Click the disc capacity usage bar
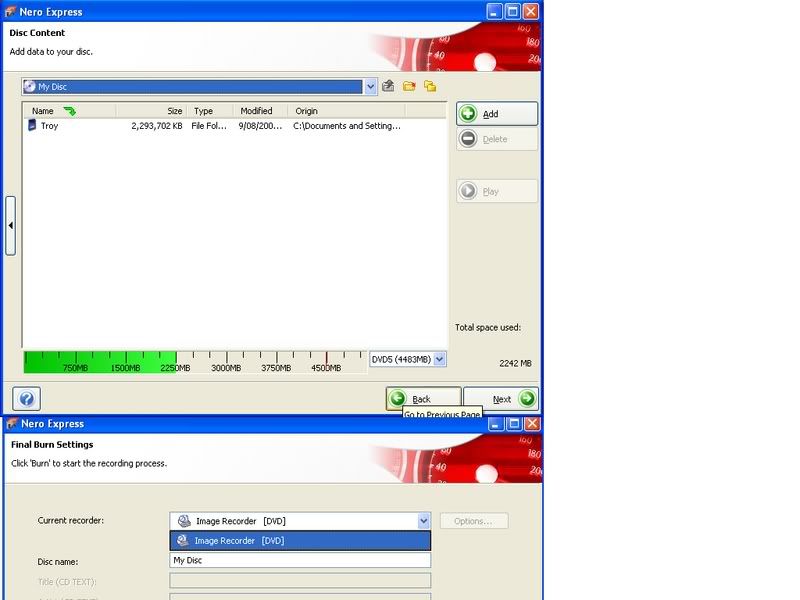The width and height of the screenshot is (800, 600). click(x=195, y=362)
